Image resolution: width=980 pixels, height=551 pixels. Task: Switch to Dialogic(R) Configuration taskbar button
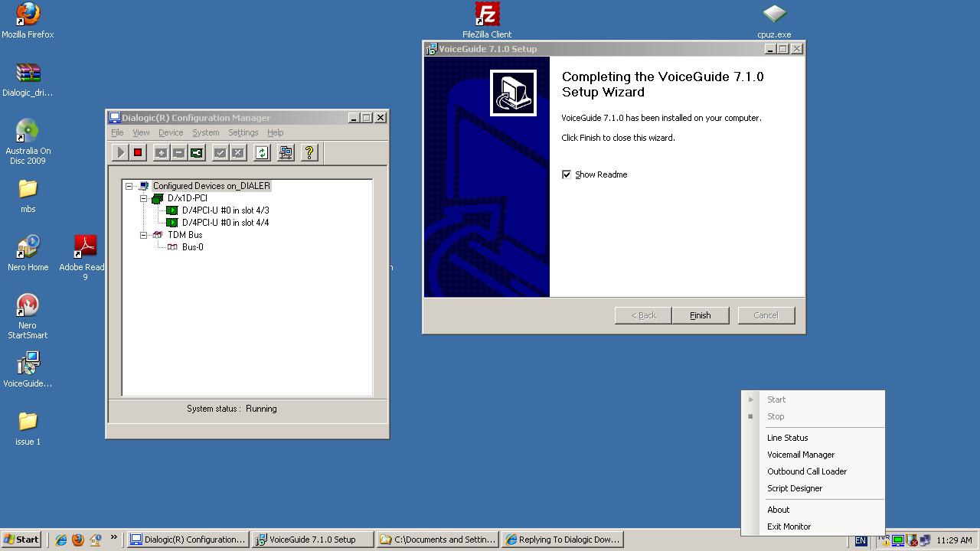pos(188,540)
